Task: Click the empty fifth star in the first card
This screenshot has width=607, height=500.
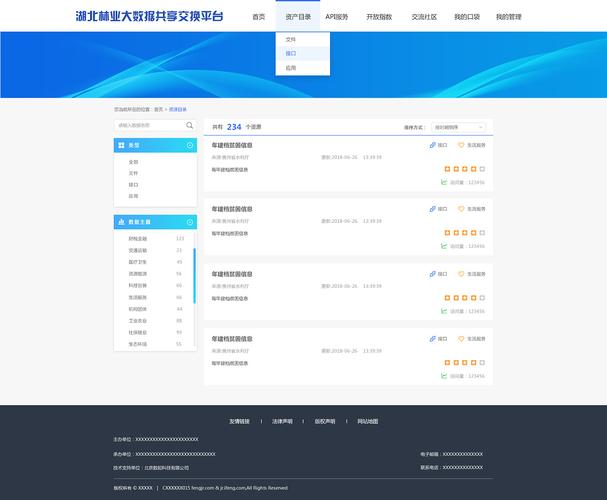Action: [482, 169]
